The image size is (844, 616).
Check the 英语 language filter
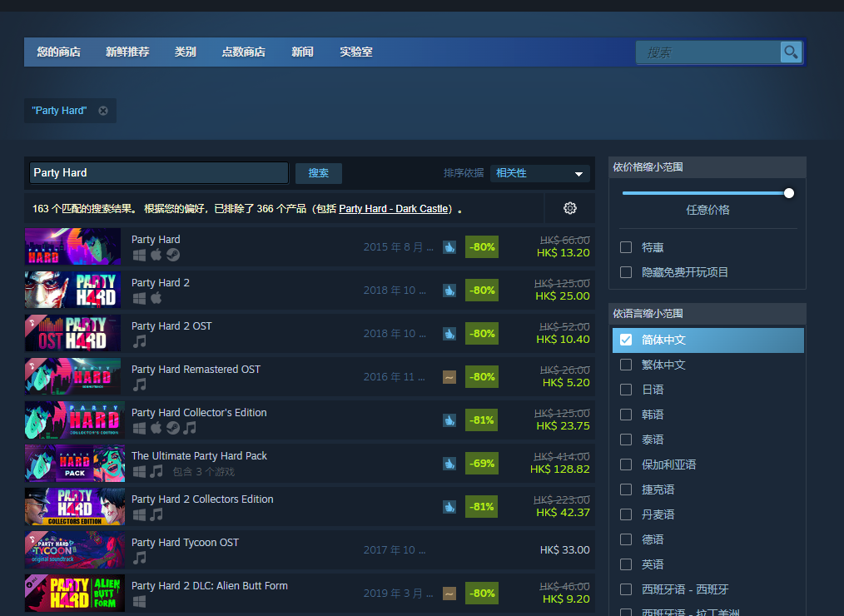[x=626, y=564]
